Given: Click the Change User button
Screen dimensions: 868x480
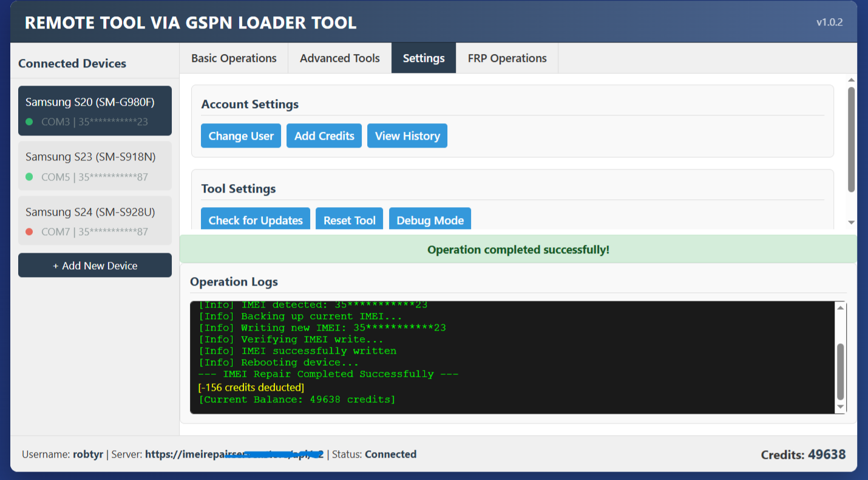Looking at the screenshot, I should tap(241, 136).
